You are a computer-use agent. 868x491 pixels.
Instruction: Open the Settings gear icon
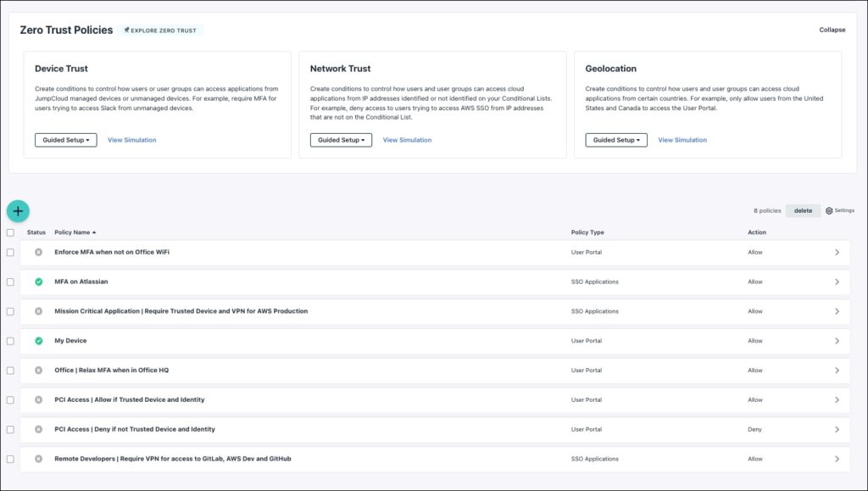[x=829, y=210]
